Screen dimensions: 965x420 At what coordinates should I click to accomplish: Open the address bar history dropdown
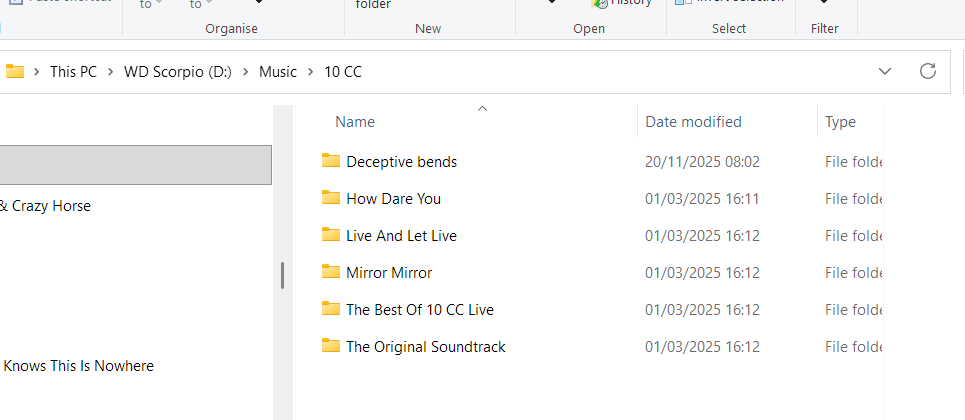pos(885,71)
